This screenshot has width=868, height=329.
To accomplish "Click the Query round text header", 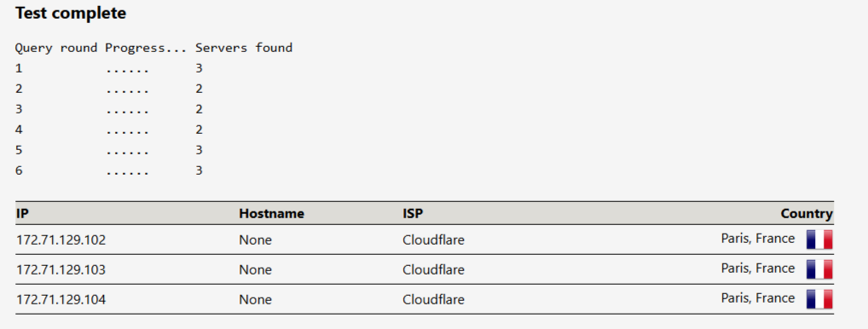I will click(x=56, y=48).
